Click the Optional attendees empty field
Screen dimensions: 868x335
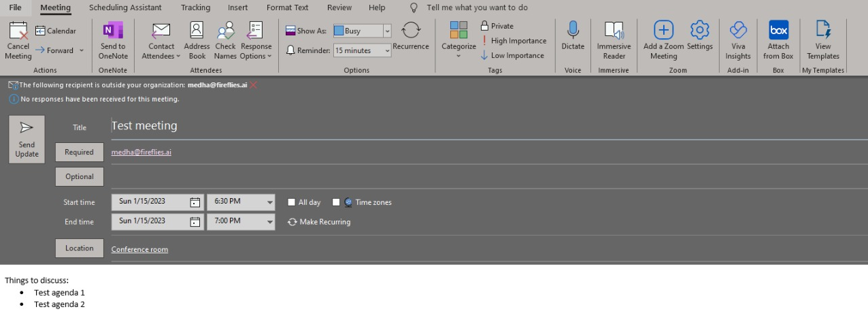[x=489, y=177]
